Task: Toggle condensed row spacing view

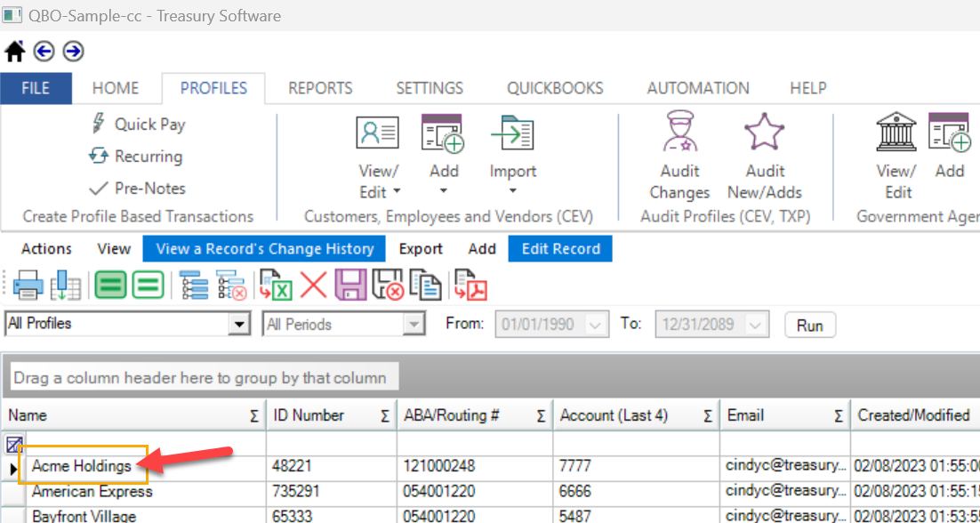Action: (x=148, y=285)
